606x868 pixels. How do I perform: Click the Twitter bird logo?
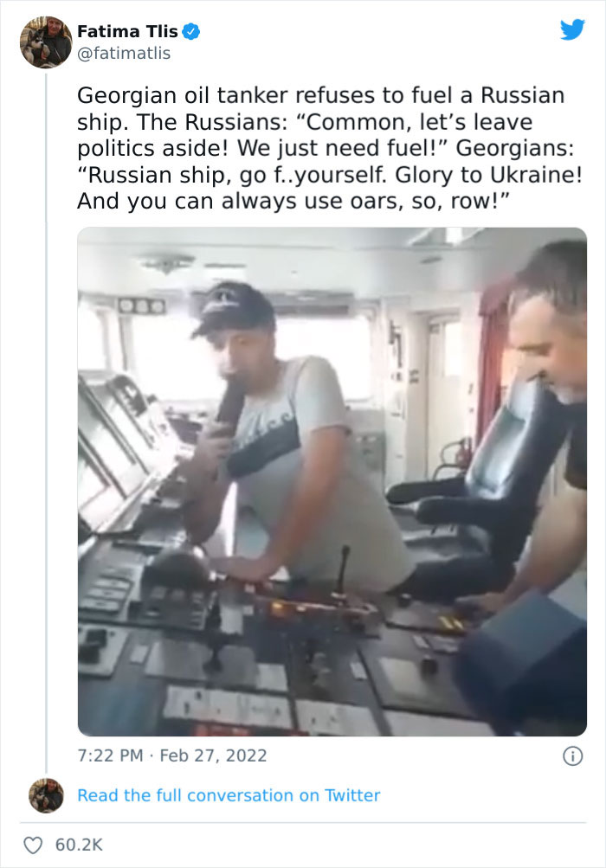[x=572, y=29]
